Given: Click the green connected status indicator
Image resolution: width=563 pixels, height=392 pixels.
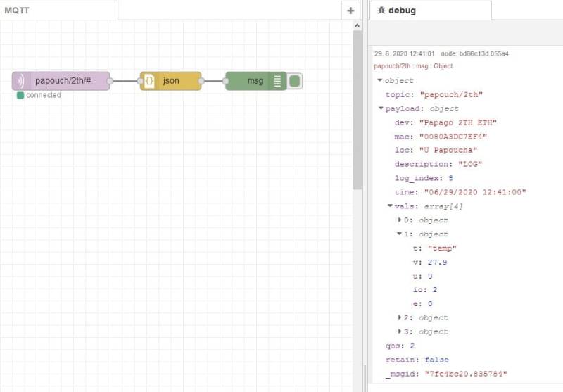Looking at the screenshot, I should pos(20,95).
